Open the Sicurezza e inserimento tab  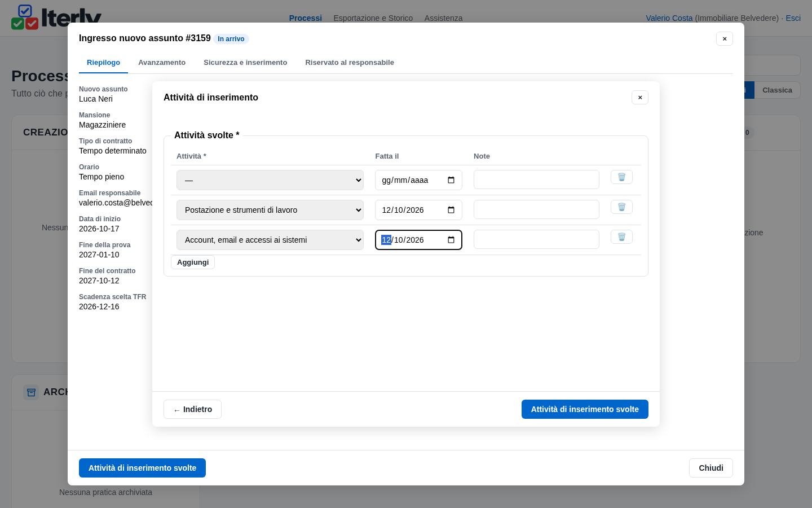coord(245,63)
